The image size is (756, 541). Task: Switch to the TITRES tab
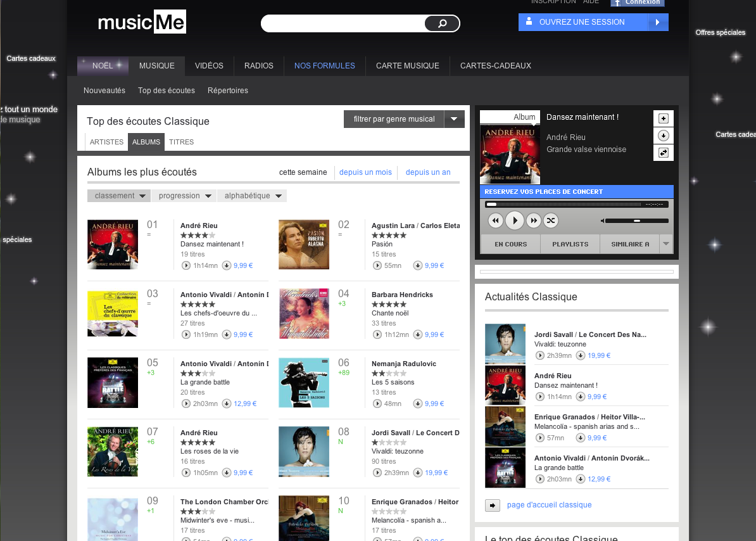(x=181, y=142)
